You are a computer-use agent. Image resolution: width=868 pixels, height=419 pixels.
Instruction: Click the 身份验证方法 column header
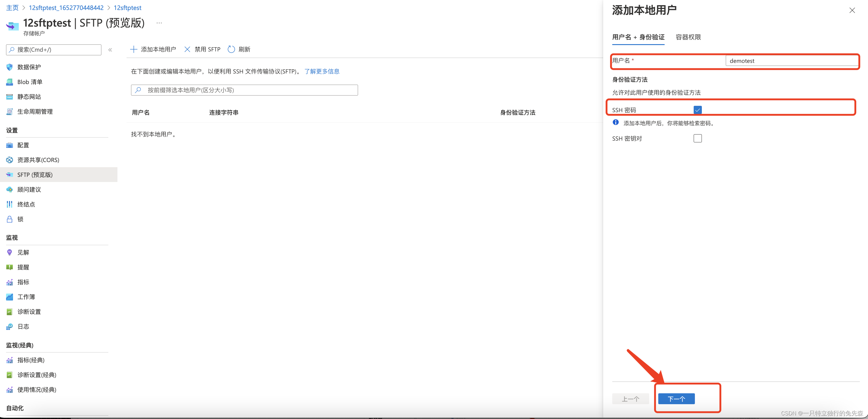tap(518, 112)
